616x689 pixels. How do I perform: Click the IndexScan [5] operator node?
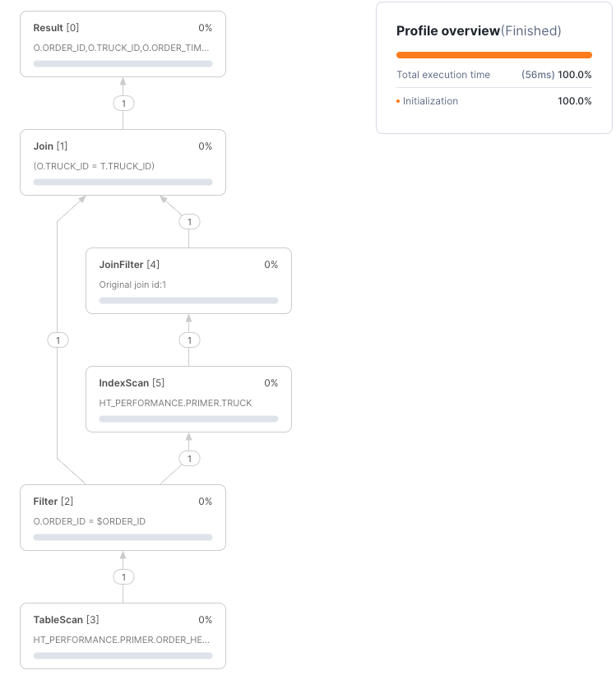[x=188, y=398]
